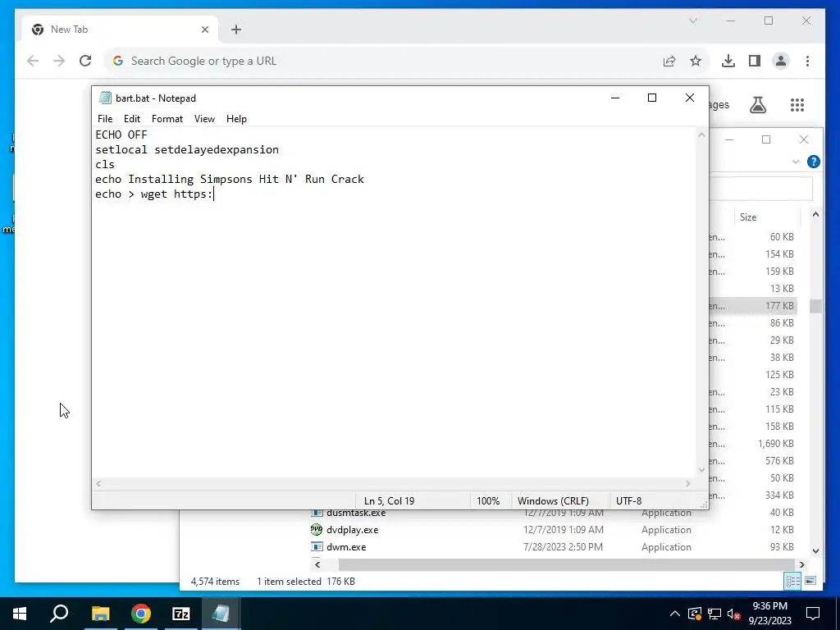This screenshot has width=840, height=630.
Task: Click the Chrome taskbar icon
Action: click(x=141, y=614)
